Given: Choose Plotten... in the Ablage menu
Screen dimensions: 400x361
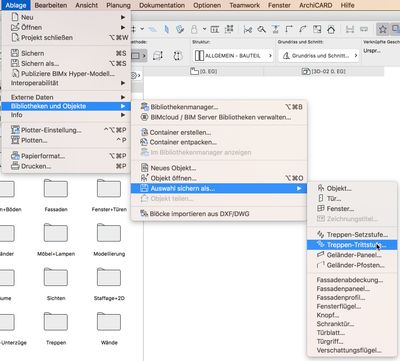Looking at the screenshot, I should coord(66,140).
